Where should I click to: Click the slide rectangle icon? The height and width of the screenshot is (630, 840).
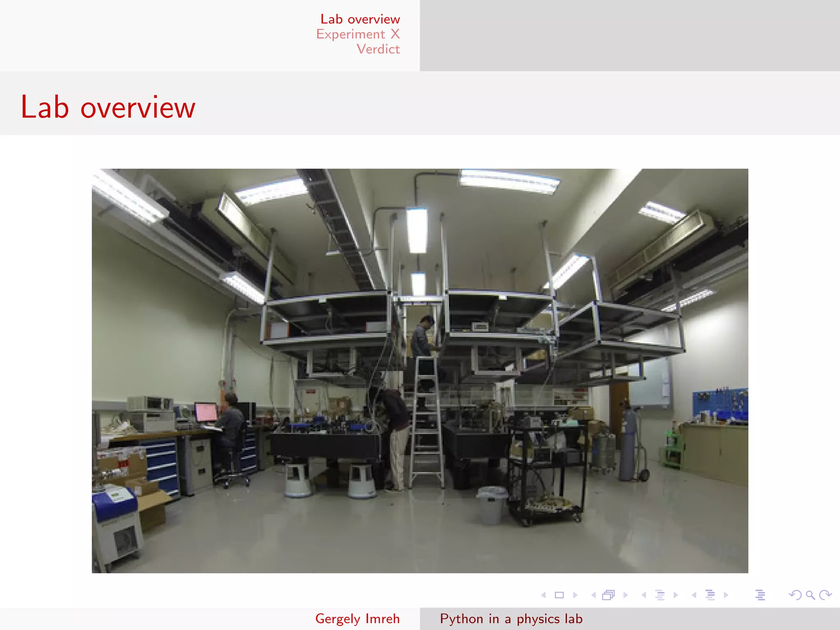[559, 595]
